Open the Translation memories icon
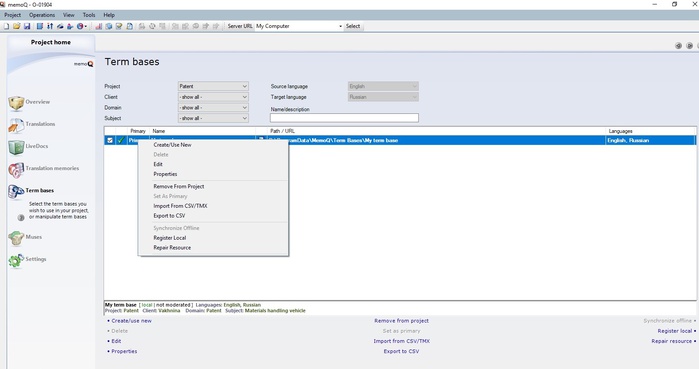The height and width of the screenshot is (369, 699). click(x=16, y=169)
